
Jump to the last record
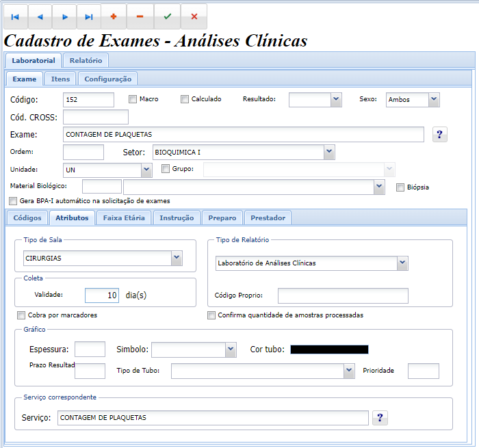[89, 17]
